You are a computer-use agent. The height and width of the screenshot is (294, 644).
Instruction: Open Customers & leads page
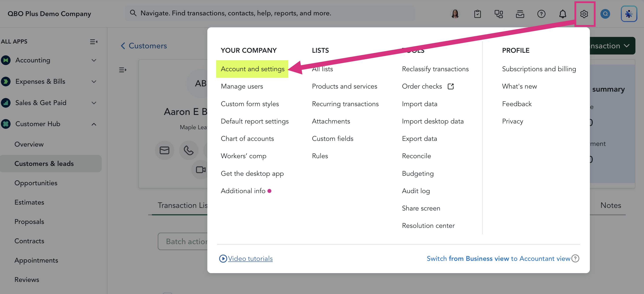51,164
